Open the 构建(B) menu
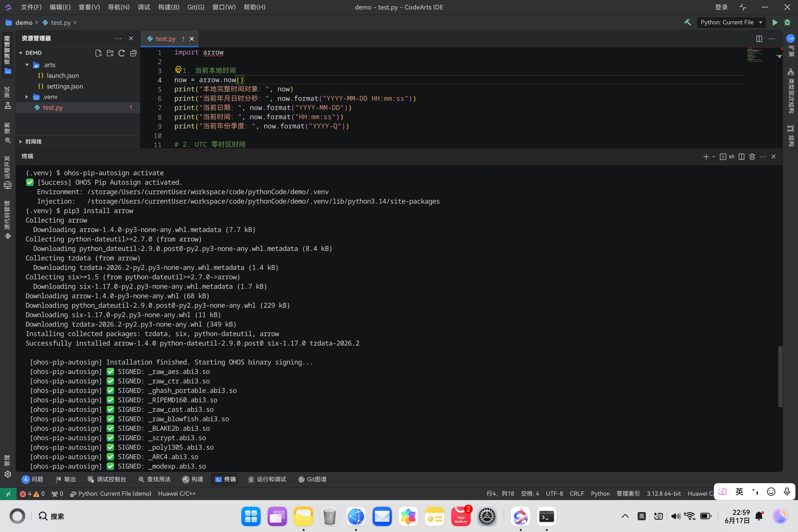798x532 pixels. [169, 7]
